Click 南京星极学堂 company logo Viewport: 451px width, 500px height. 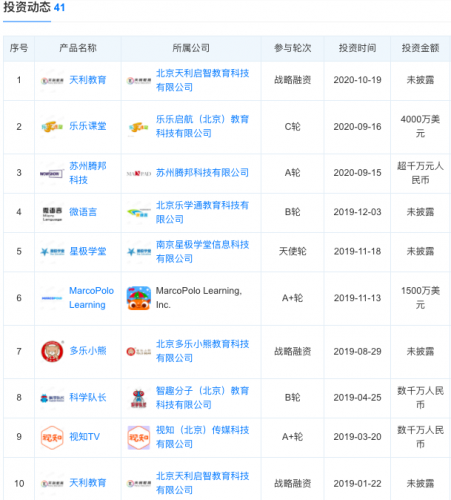click(139, 252)
